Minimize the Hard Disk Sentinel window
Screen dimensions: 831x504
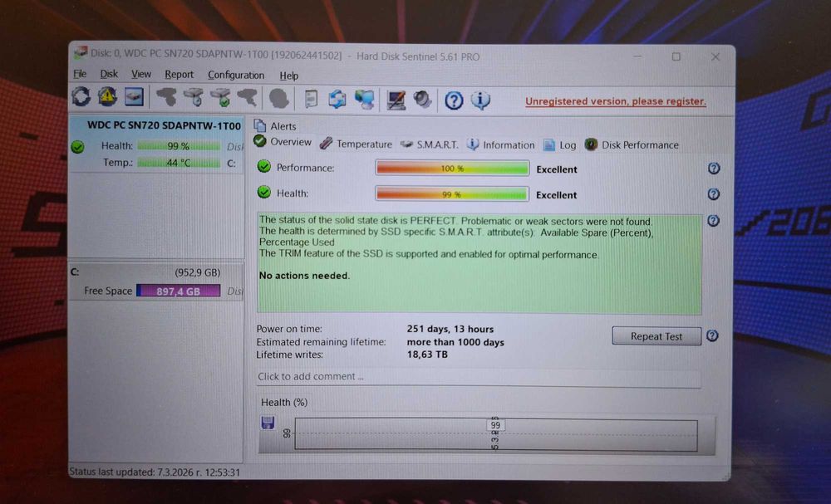(x=637, y=56)
